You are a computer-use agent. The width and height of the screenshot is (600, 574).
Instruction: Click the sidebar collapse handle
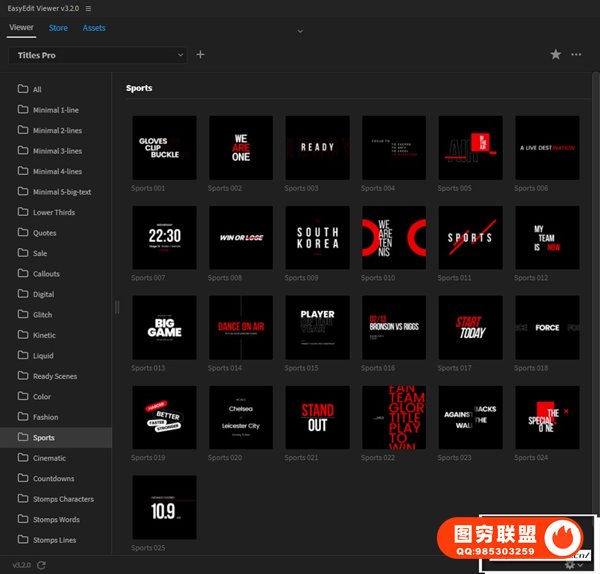tap(117, 307)
